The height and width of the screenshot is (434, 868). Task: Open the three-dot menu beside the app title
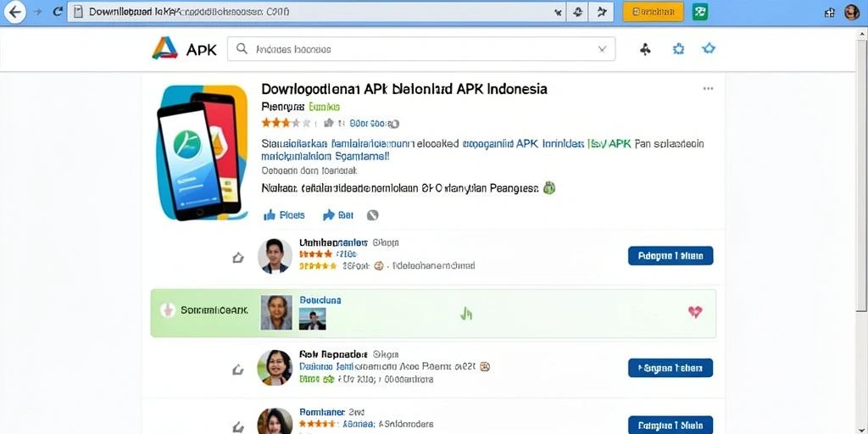pos(708,88)
